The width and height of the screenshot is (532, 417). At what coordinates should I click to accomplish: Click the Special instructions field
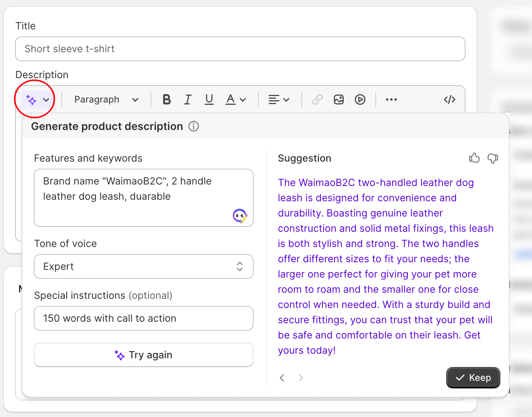[144, 318]
